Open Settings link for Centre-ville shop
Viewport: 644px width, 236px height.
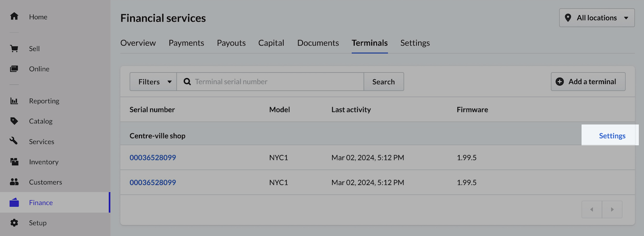click(612, 136)
